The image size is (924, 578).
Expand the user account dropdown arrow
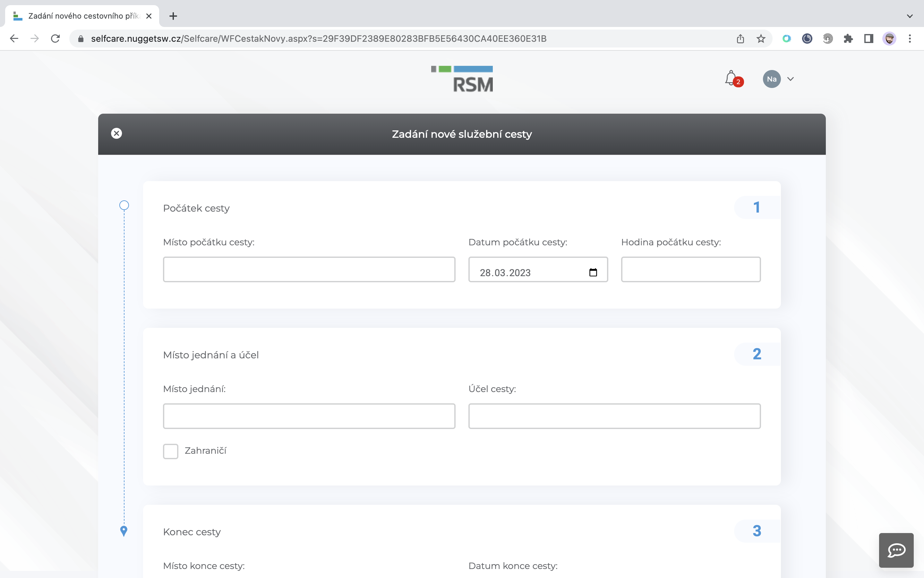click(790, 79)
